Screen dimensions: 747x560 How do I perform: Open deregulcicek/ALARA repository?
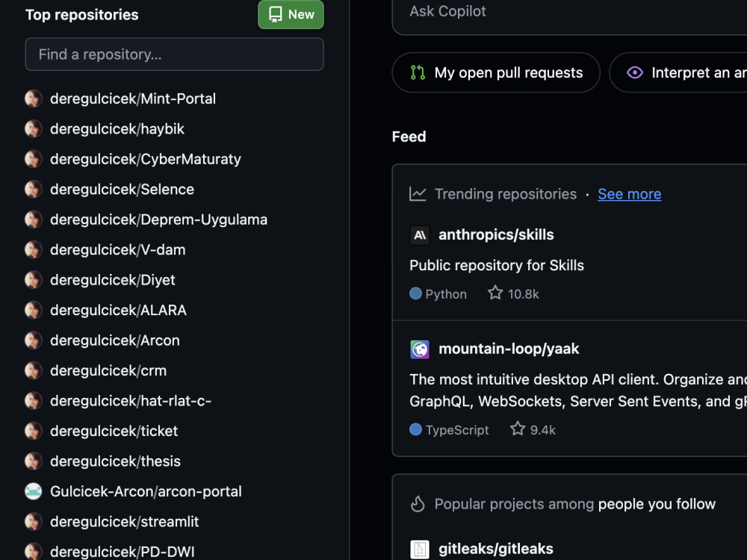(118, 310)
